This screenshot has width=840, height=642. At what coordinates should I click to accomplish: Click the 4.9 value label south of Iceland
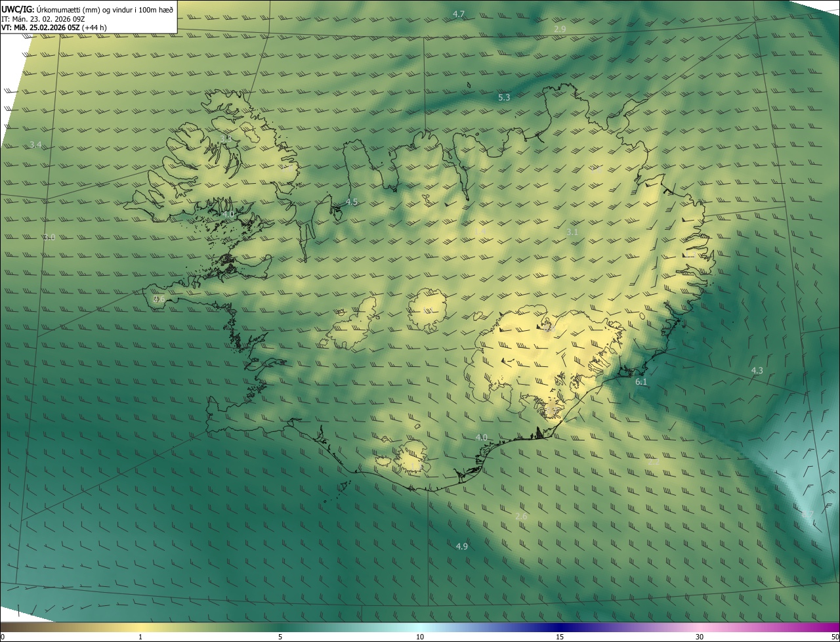(461, 546)
